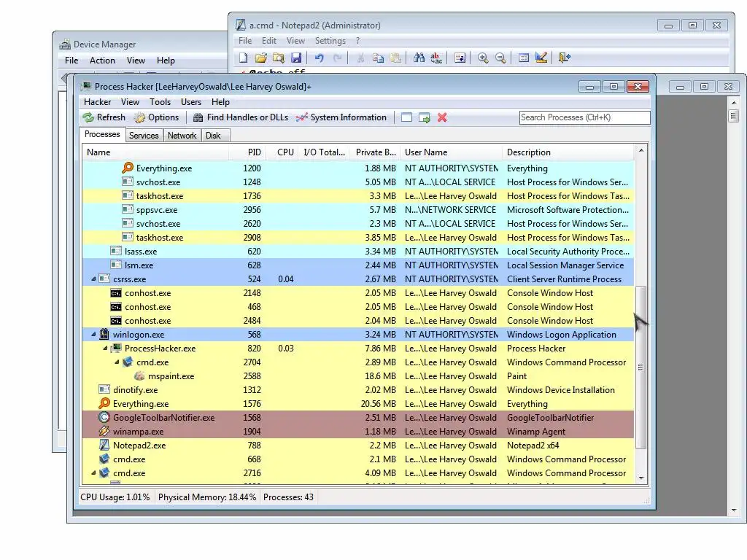The image size is (747, 560).
Task: Click the Search Processes input field
Action: pyautogui.click(x=584, y=117)
